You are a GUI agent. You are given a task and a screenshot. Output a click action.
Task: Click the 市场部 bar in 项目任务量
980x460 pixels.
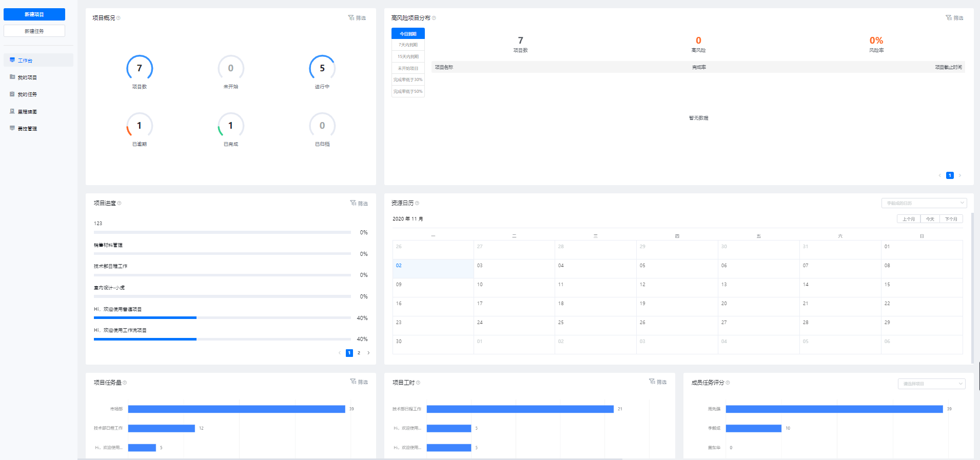[237, 409]
